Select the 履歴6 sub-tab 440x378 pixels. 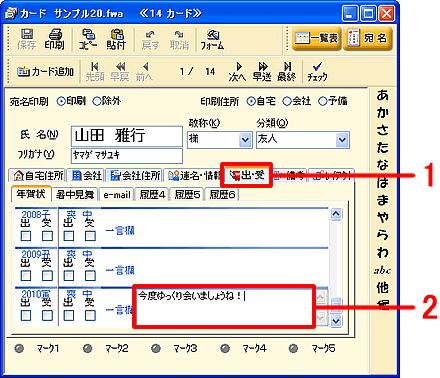point(222,195)
